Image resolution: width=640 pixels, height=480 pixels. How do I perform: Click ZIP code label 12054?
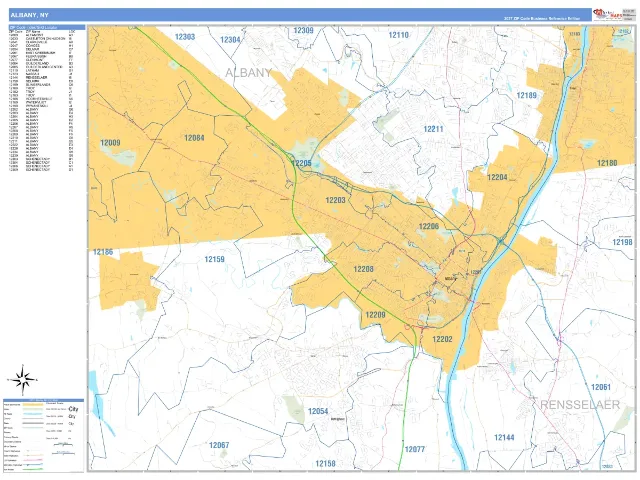point(318,411)
